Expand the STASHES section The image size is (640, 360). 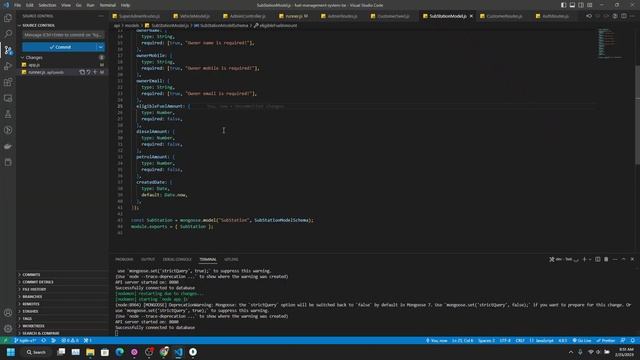[30, 311]
